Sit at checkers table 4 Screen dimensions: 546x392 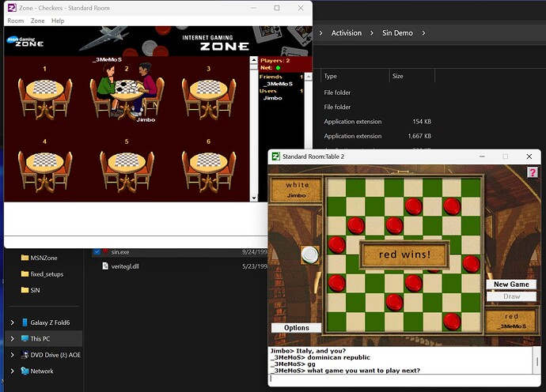pos(45,171)
